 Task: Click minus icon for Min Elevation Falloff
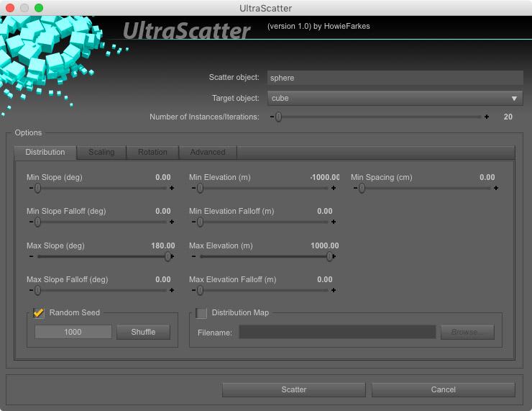pyautogui.click(x=193, y=222)
